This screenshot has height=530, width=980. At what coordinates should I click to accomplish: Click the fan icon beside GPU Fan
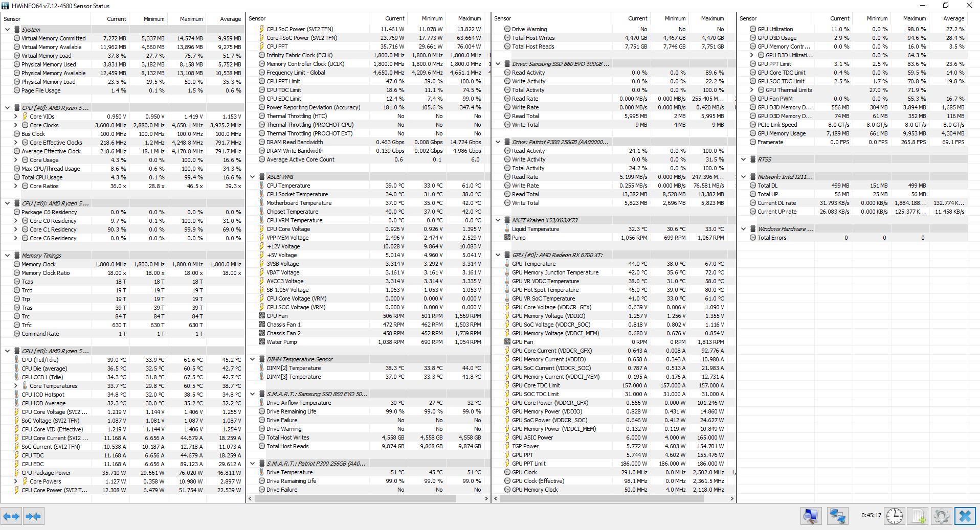[x=507, y=342]
